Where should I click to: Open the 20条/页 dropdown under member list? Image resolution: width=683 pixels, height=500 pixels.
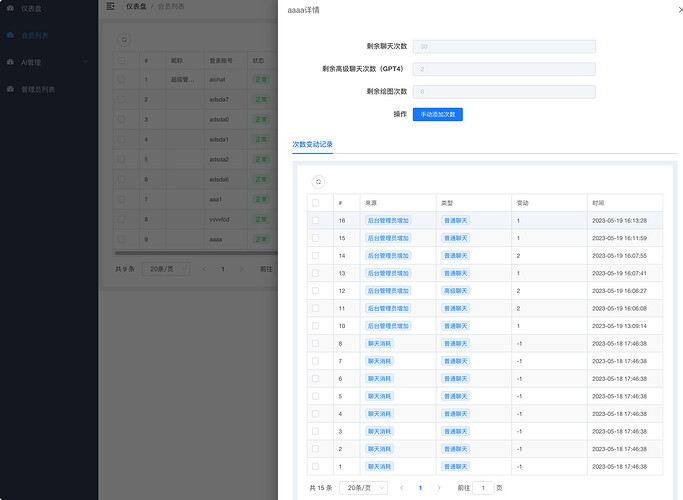click(166, 269)
